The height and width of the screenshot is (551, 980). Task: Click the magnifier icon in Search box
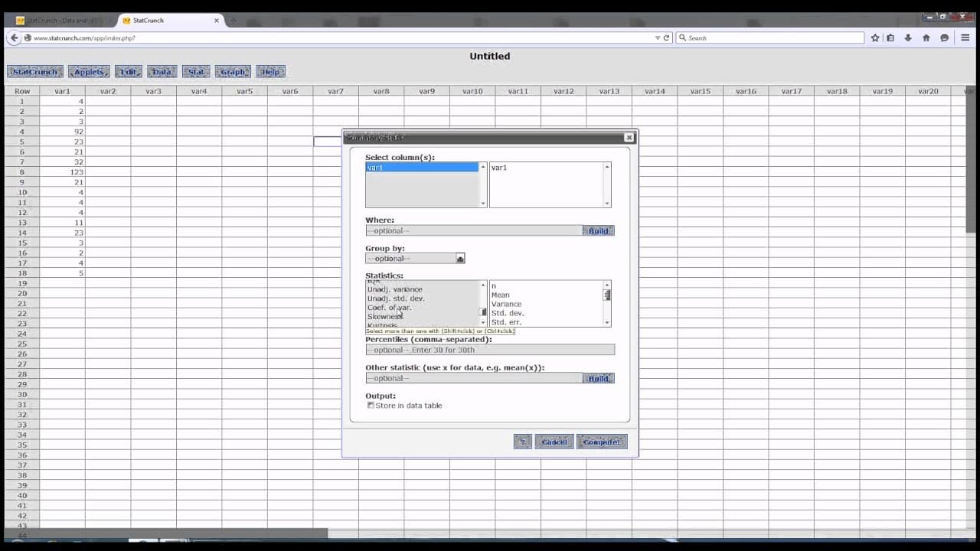[x=682, y=37]
